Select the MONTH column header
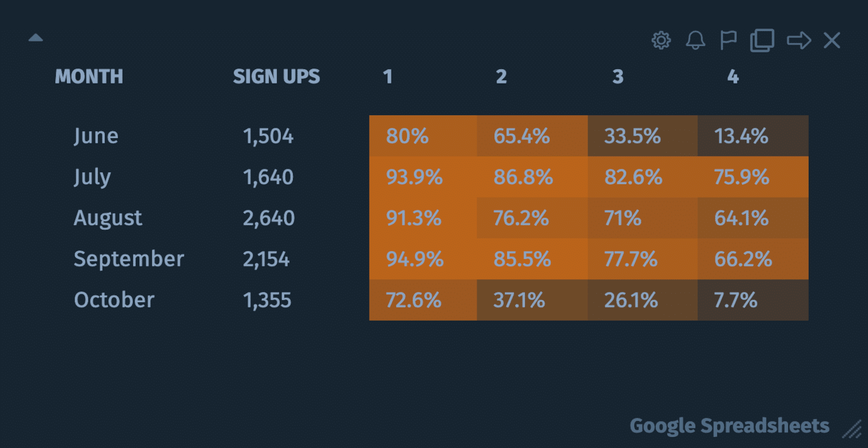Screen dimensions: 868x448 coord(89,77)
